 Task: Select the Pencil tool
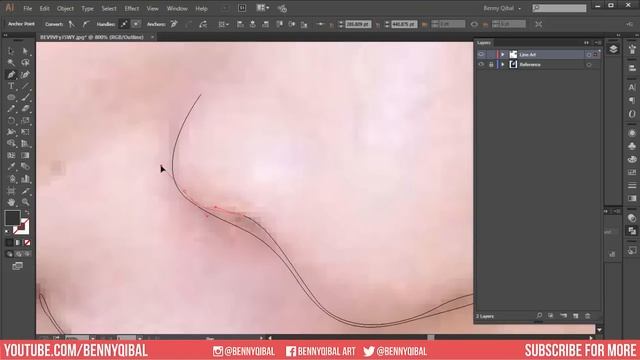click(x=11, y=109)
